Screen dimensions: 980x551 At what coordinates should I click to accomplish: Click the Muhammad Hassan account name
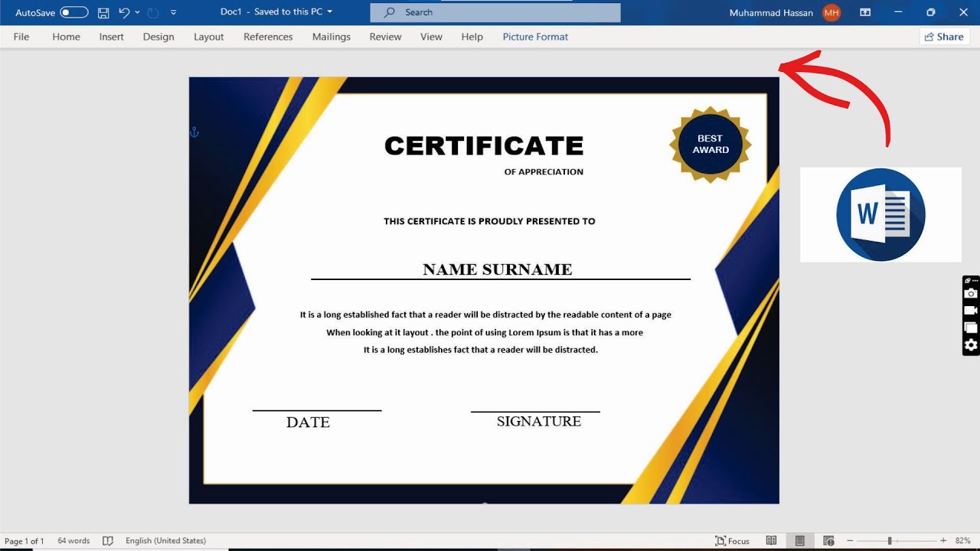coord(771,12)
